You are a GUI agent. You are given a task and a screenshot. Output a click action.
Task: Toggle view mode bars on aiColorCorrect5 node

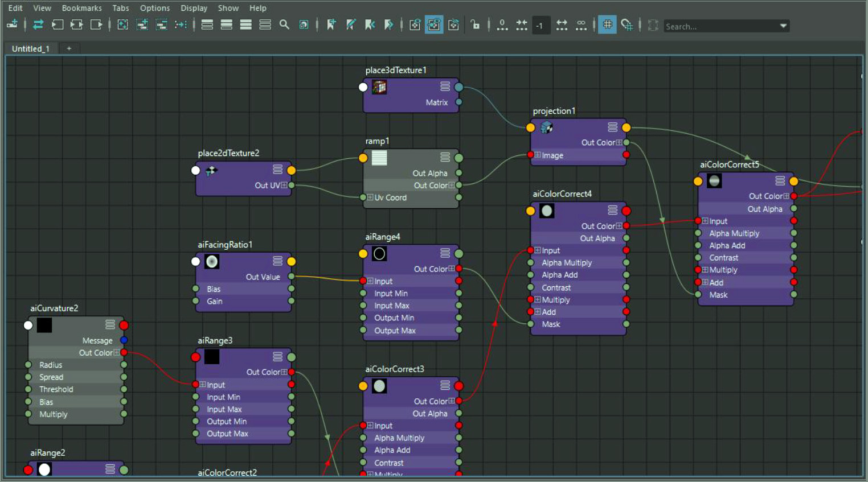780,180
